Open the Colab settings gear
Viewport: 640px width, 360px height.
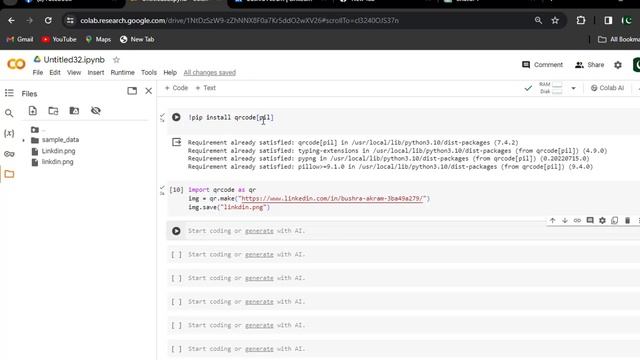coord(618,64)
